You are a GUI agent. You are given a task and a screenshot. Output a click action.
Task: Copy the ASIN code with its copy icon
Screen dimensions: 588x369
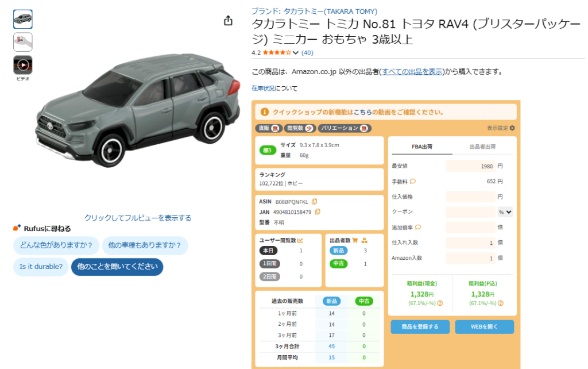(x=314, y=202)
